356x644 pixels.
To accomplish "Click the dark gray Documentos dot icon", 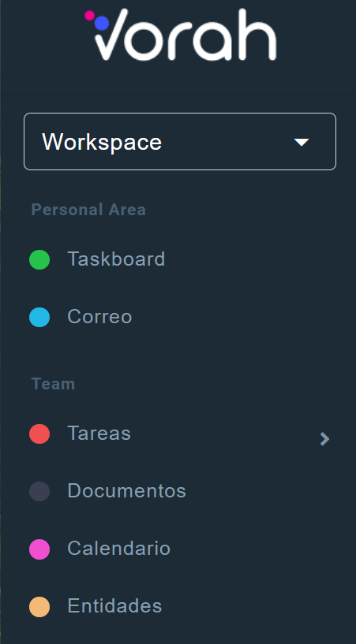I will click(39, 491).
